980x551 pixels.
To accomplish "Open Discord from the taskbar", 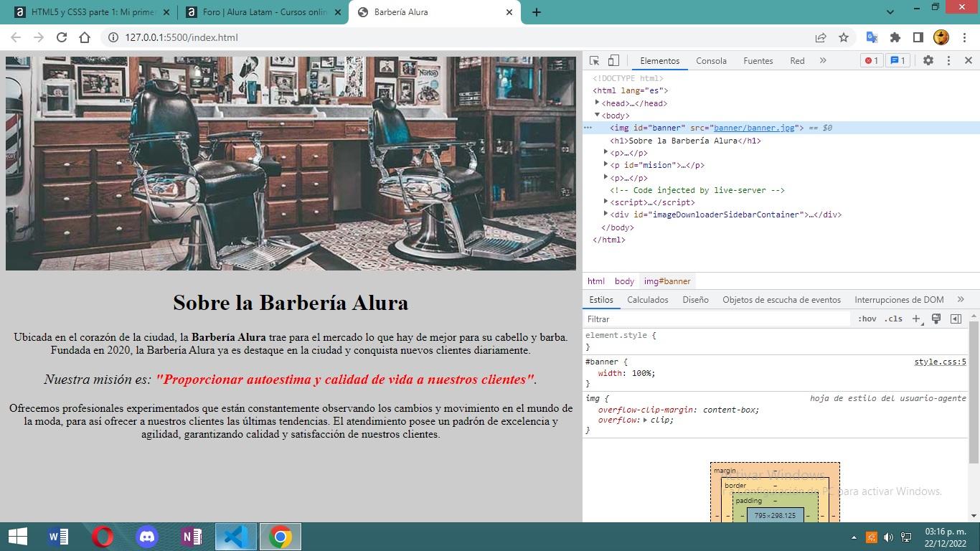I will click(147, 537).
